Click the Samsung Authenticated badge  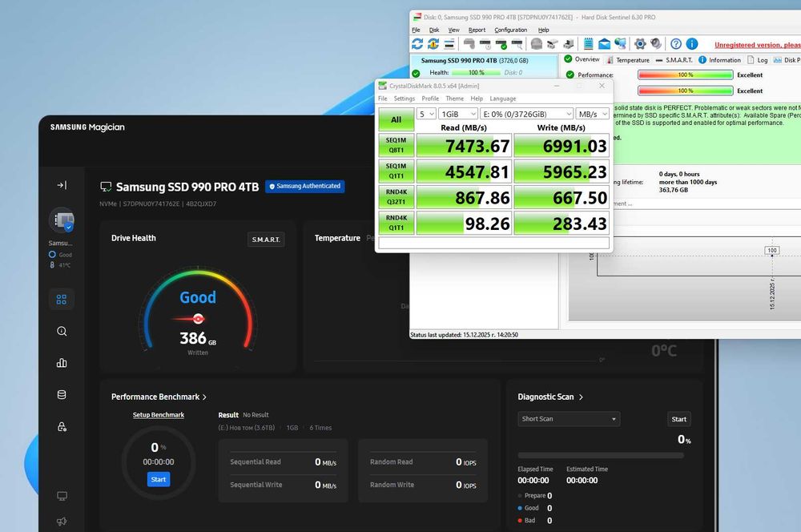[x=305, y=186]
